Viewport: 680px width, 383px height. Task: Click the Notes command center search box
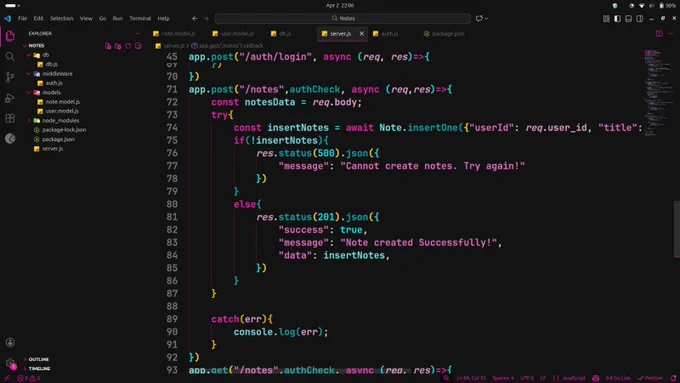click(x=343, y=19)
